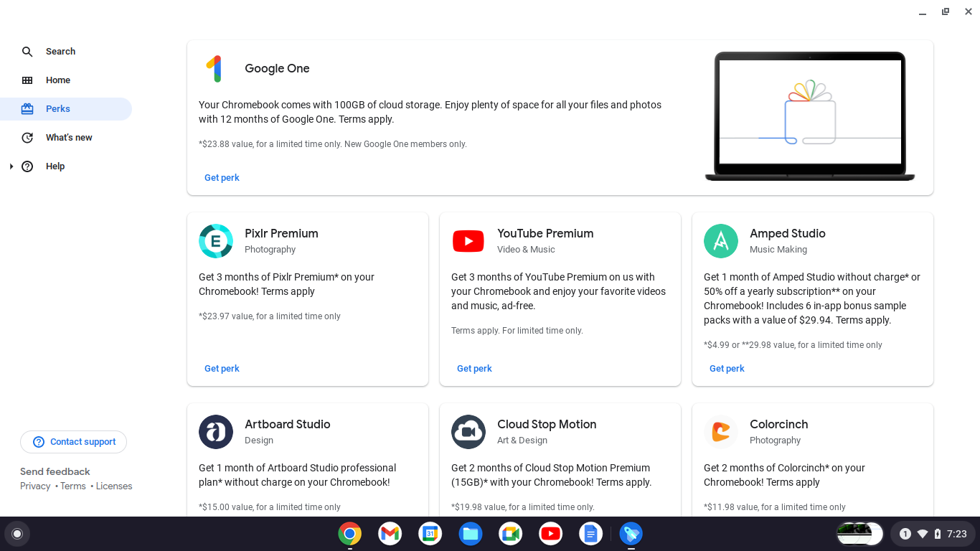Image resolution: width=980 pixels, height=551 pixels.
Task: Click the Help question mark icon
Action: point(27,166)
